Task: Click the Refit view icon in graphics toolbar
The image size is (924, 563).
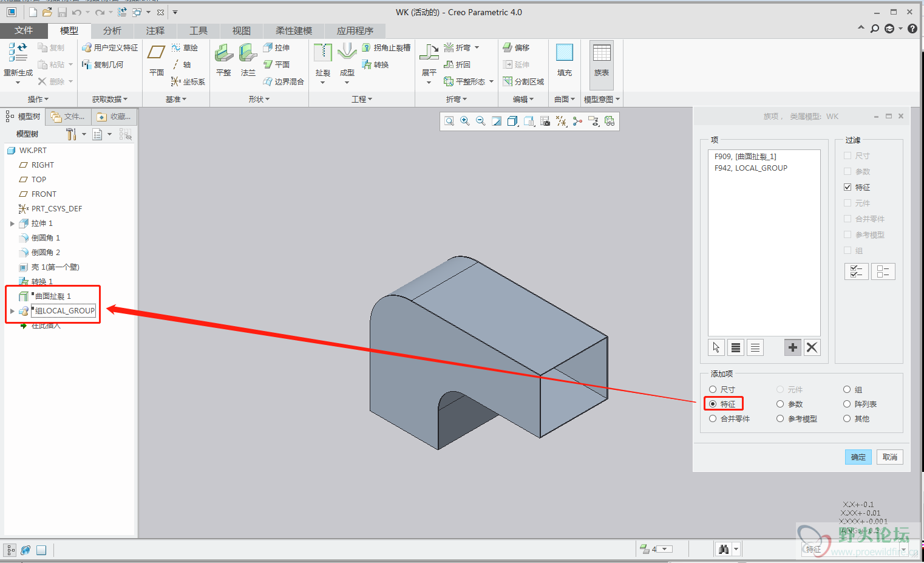Action: coord(449,121)
